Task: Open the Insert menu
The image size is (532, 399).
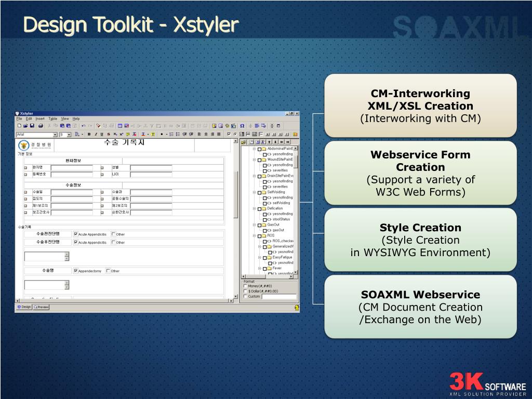Action: [40, 119]
